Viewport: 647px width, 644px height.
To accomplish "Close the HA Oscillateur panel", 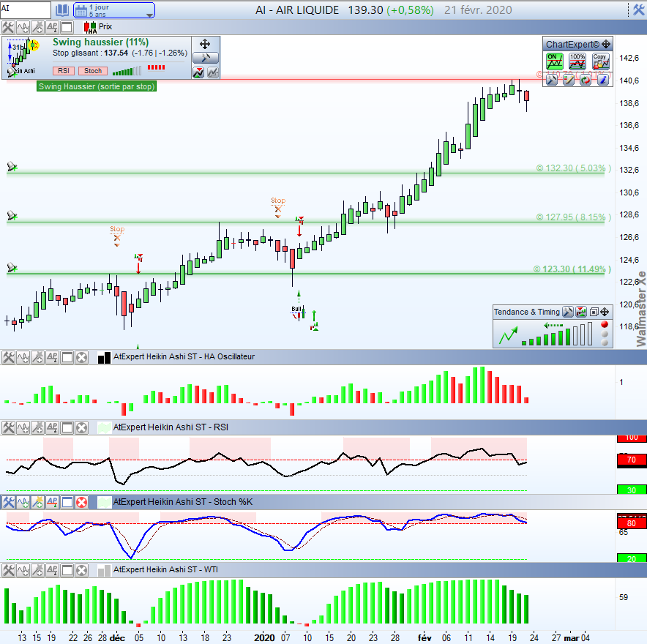I will click(x=82, y=357).
